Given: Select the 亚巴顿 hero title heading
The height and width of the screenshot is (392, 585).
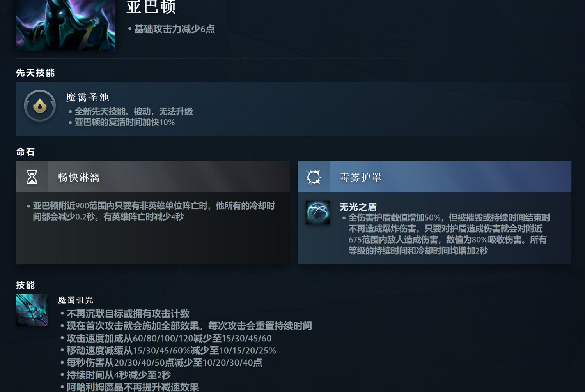Looking at the screenshot, I should [x=151, y=7].
